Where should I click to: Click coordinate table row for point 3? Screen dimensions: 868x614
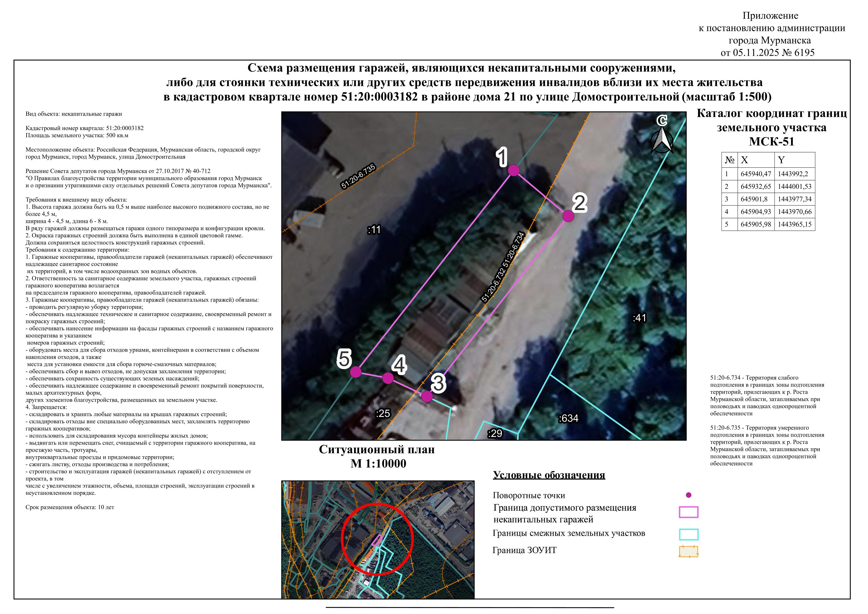click(x=768, y=199)
